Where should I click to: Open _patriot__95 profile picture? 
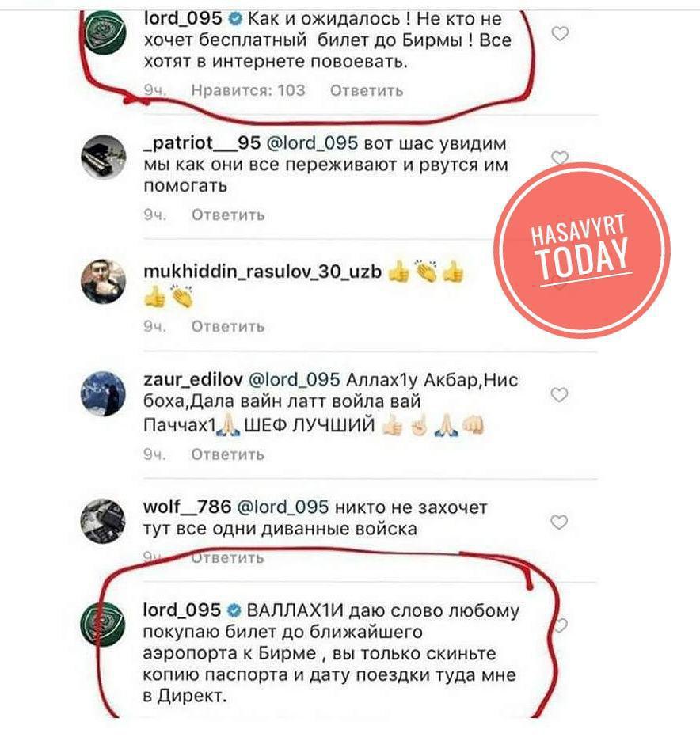104,157
